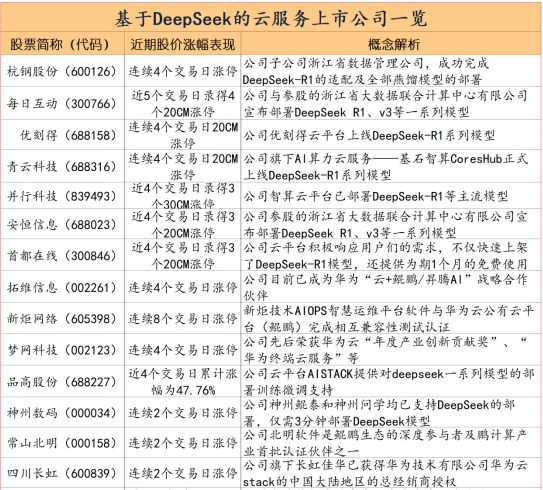Select the cell 首都在线（300846）
Viewport: 543px width, 490px height.
click(x=62, y=256)
